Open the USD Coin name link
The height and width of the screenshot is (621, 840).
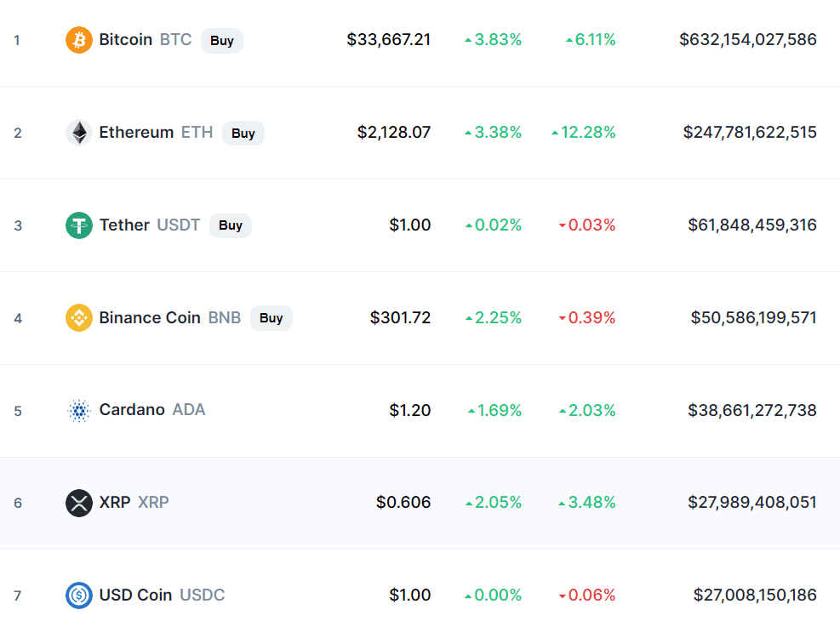tap(135, 595)
